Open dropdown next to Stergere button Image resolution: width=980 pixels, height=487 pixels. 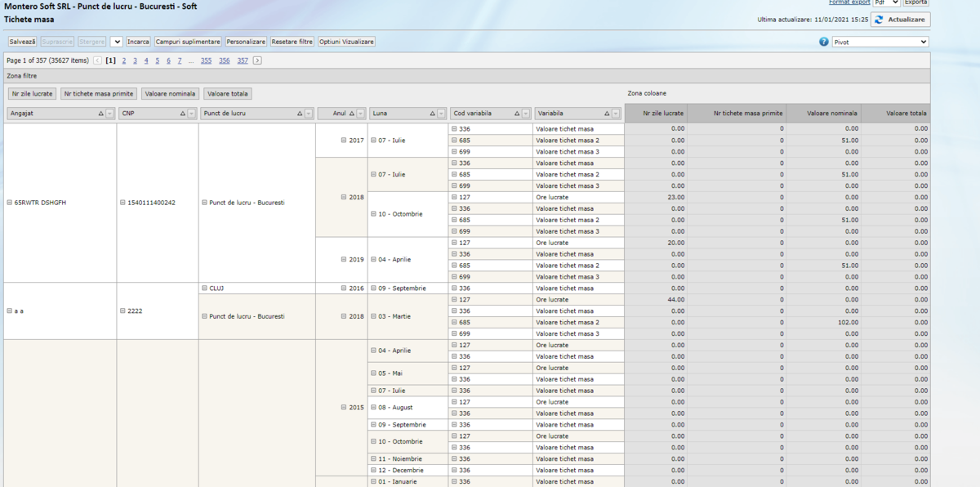click(x=116, y=42)
